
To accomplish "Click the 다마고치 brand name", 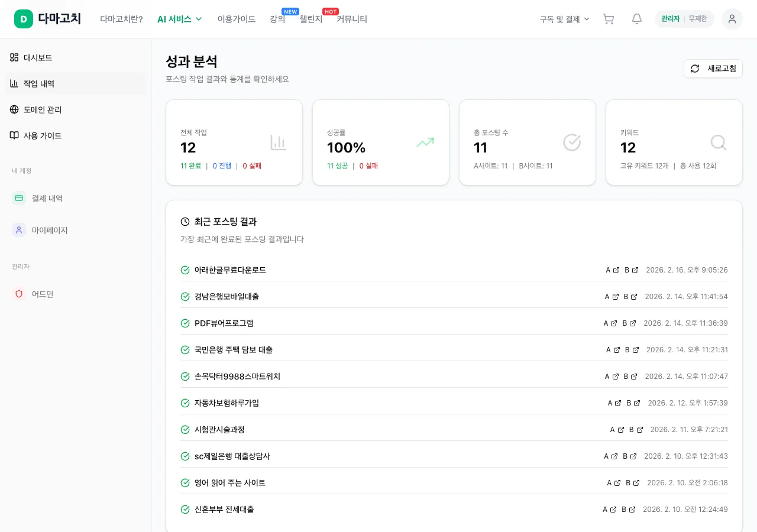I will point(60,19).
